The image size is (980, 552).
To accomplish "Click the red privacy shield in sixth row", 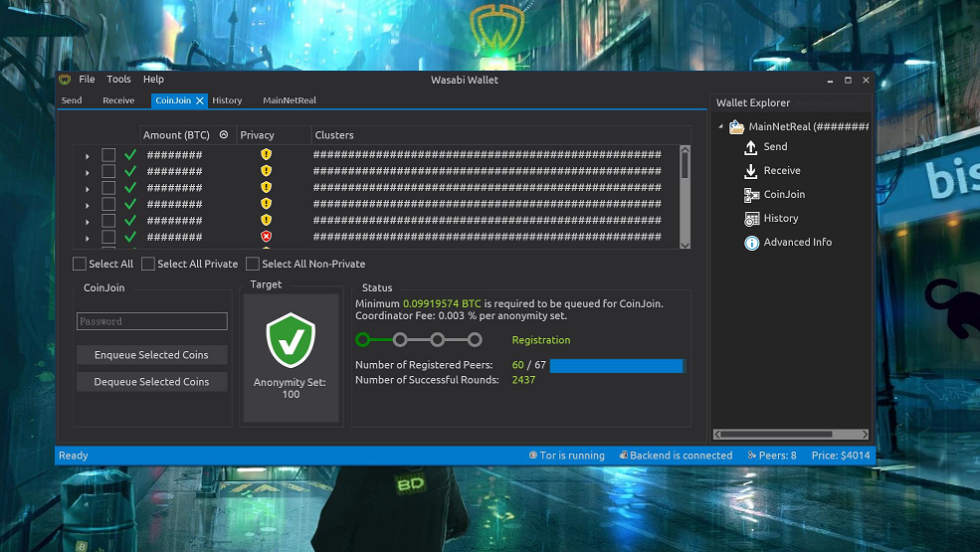I will pyautogui.click(x=267, y=237).
